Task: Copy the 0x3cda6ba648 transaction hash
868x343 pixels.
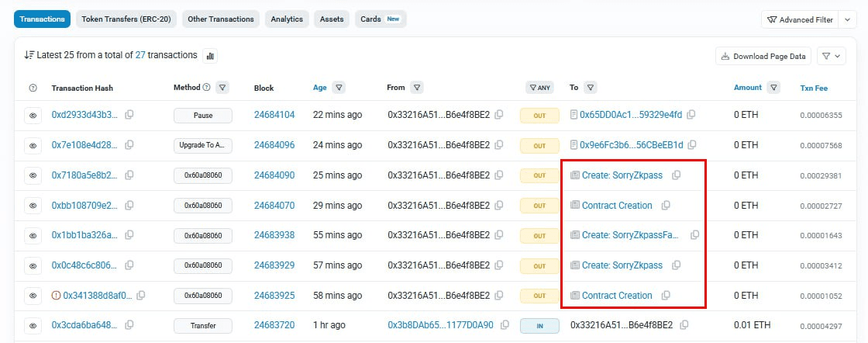Action: [129, 325]
